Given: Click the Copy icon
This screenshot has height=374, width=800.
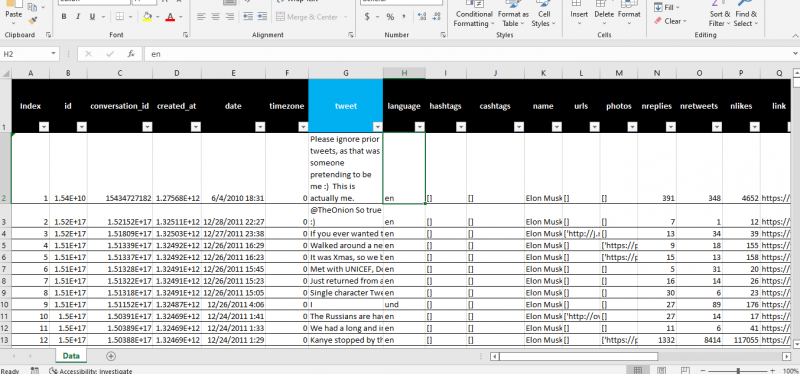Looking at the screenshot, I should click(x=32, y=7).
